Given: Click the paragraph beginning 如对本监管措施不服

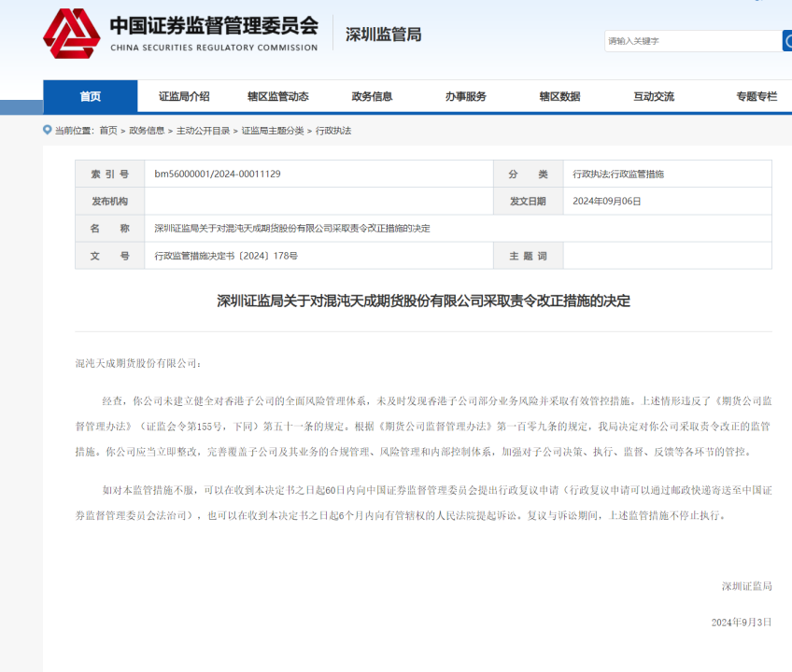Looking at the screenshot, I should click(423, 502).
